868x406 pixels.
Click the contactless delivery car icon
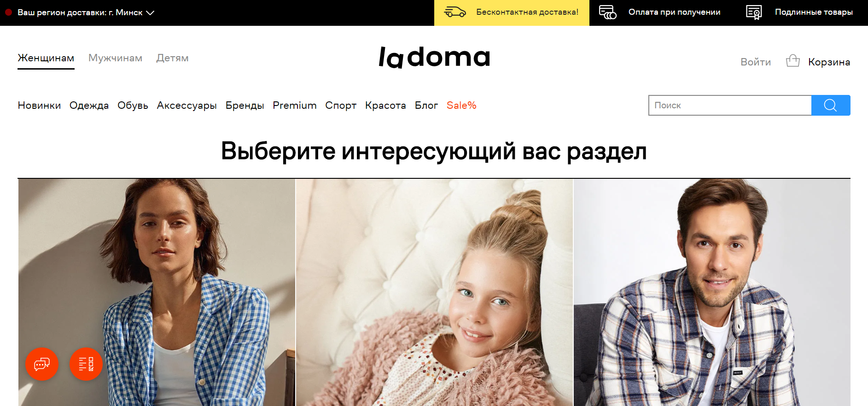(x=455, y=12)
